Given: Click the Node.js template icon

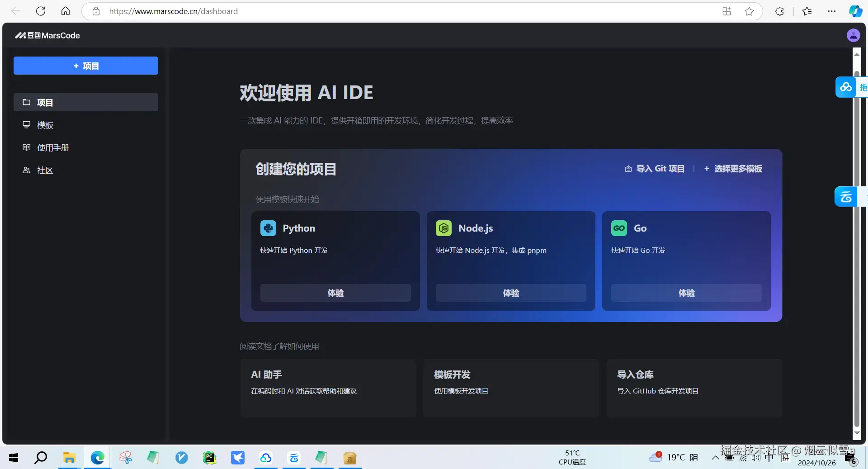Looking at the screenshot, I should click(x=443, y=228).
